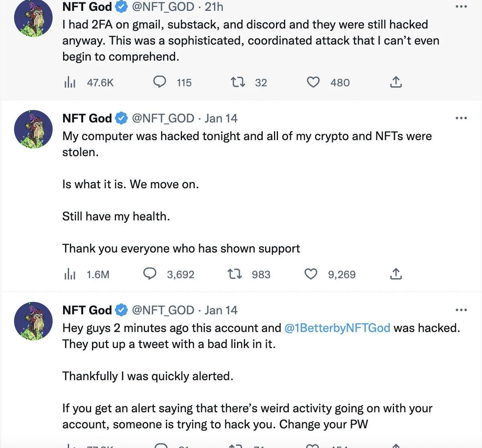Click the Jan 14 timestamp on 'Hey guys' tweet
Image resolution: width=482 pixels, height=448 pixels.
coord(221,310)
